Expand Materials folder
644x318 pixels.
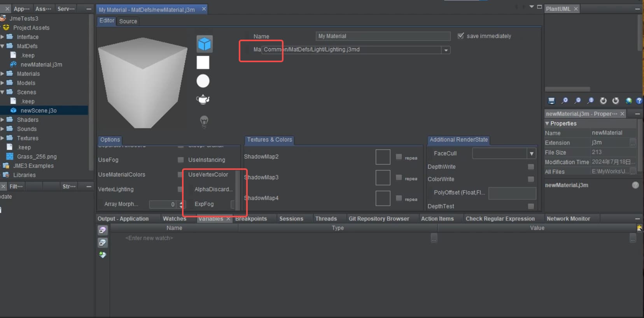pyautogui.click(x=2, y=73)
